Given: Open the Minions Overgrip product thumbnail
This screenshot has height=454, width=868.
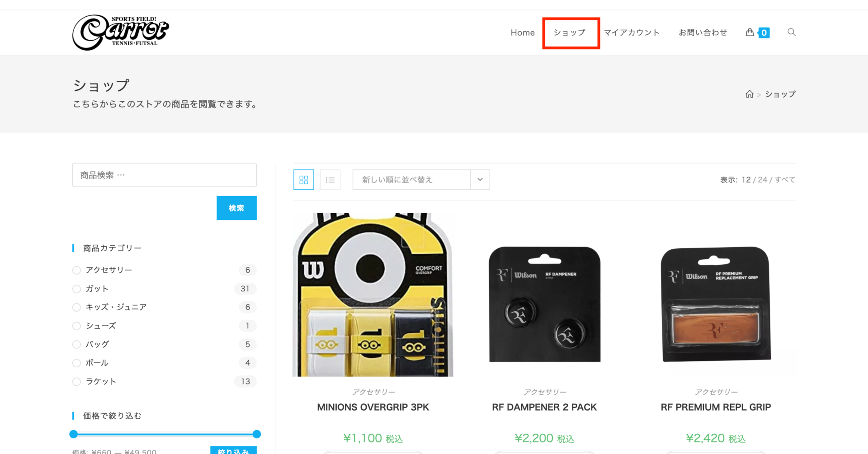Looking at the screenshot, I should coord(373,295).
